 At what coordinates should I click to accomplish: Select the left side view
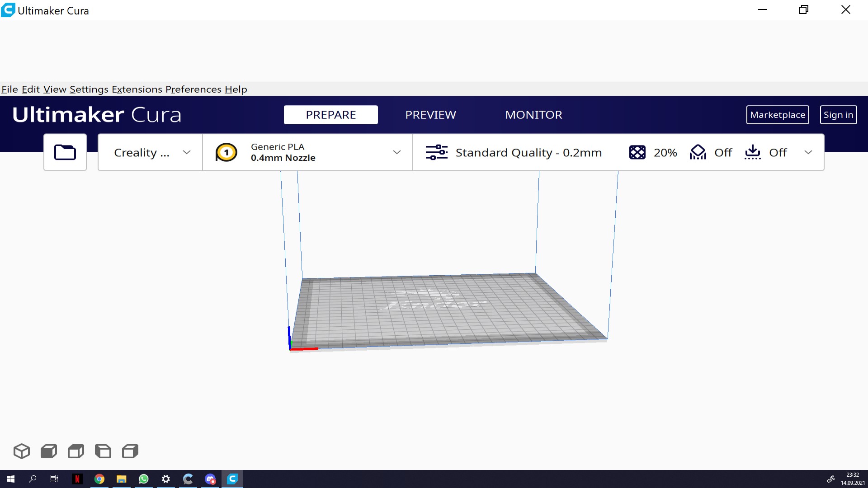click(103, 451)
